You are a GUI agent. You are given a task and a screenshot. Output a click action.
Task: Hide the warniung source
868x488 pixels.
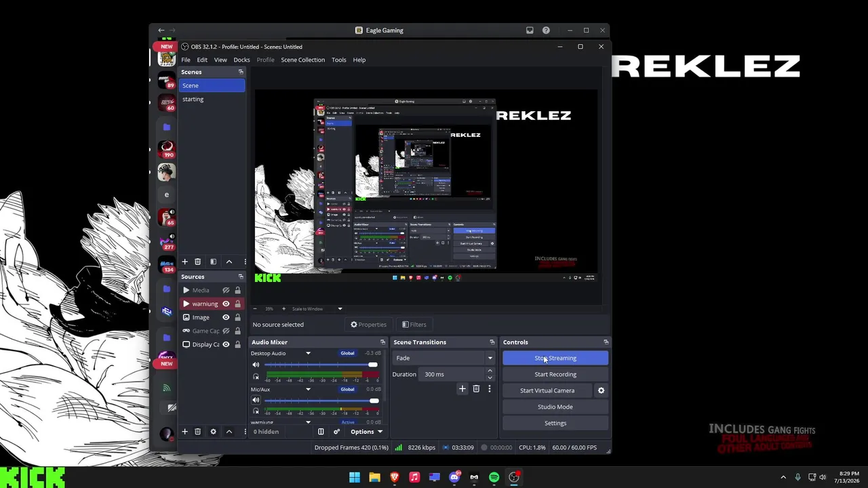226,304
